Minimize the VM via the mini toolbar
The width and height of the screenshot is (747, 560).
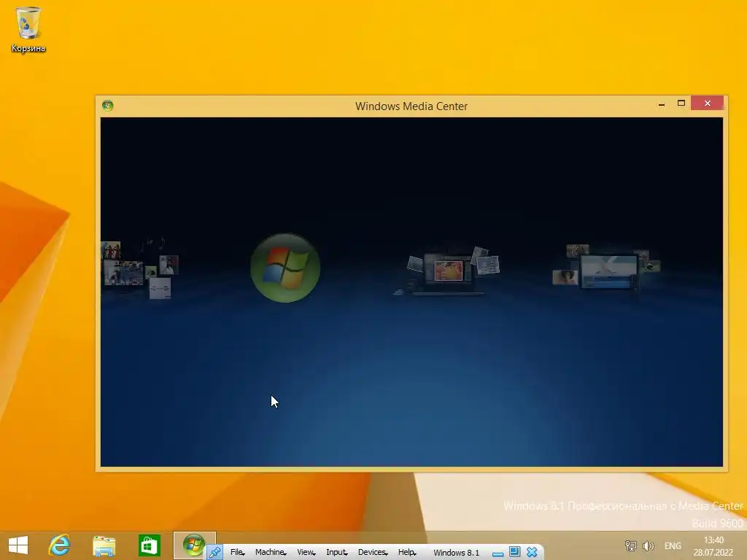(x=498, y=553)
